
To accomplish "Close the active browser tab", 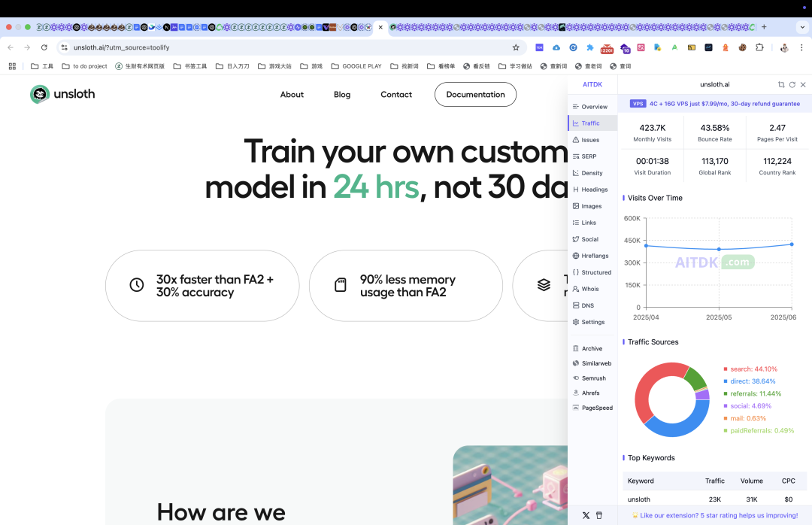I will pos(380,27).
